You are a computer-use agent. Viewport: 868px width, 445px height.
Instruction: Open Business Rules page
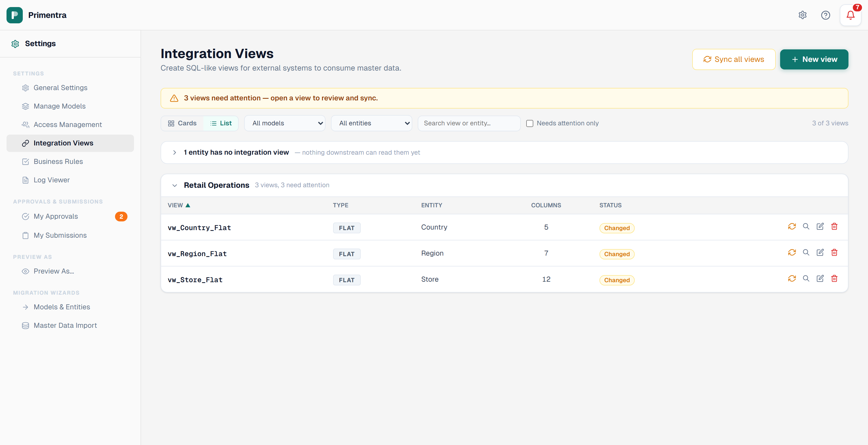(x=70, y=162)
